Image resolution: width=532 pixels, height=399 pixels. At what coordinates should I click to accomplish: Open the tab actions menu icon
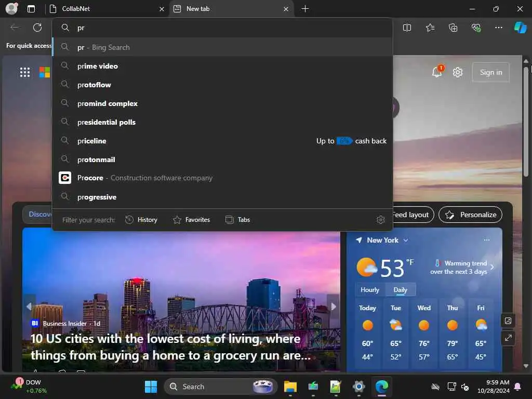tap(31, 9)
